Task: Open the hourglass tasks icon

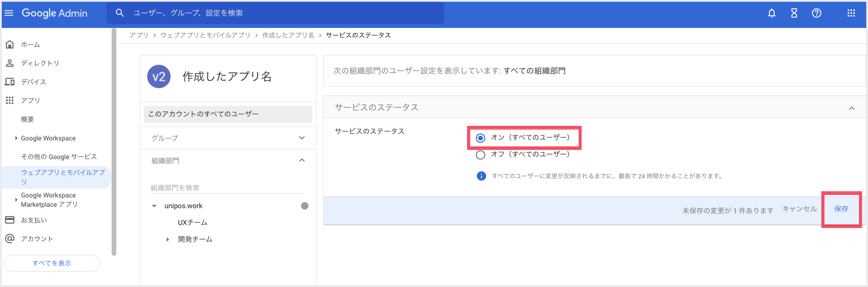Action: 794,13
